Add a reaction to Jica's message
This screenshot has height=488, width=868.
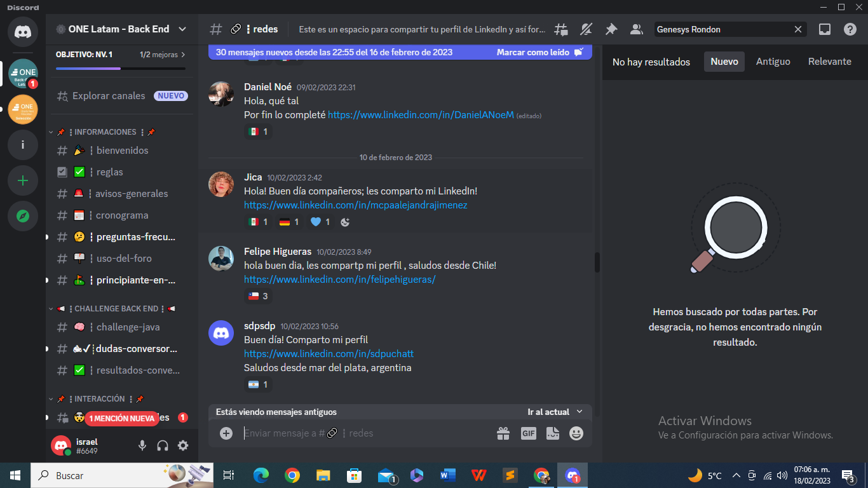click(345, 222)
